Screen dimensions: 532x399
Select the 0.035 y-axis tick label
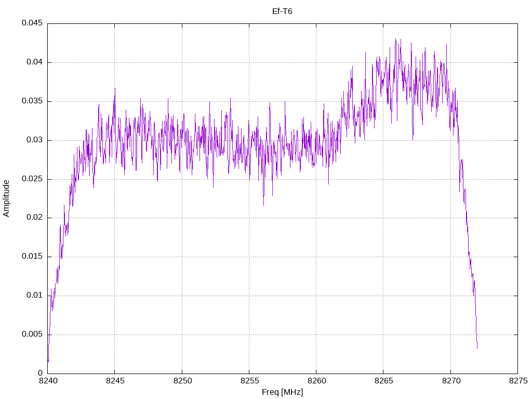tap(32, 101)
